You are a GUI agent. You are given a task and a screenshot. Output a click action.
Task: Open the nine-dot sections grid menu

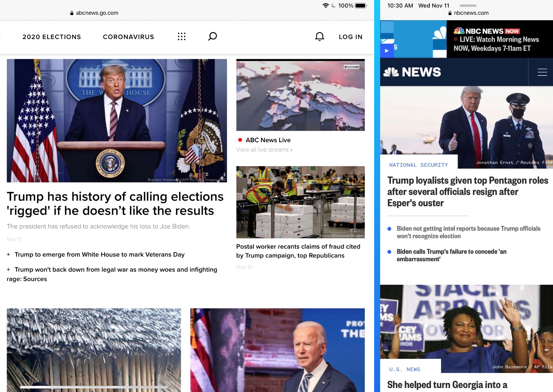pyautogui.click(x=181, y=36)
